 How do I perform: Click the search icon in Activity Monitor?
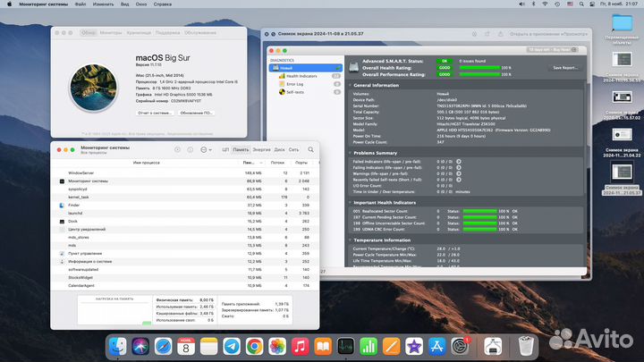[311, 150]
